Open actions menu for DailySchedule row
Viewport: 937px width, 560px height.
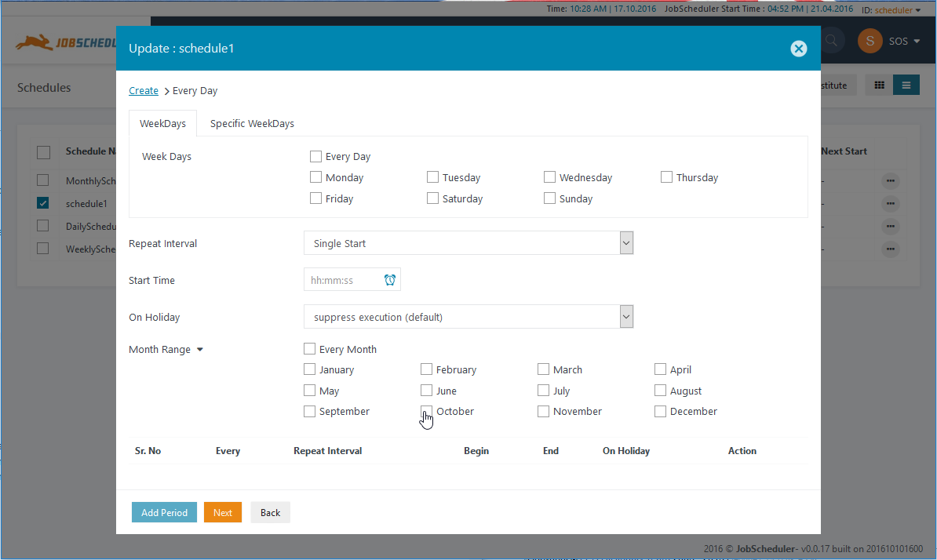890,226
